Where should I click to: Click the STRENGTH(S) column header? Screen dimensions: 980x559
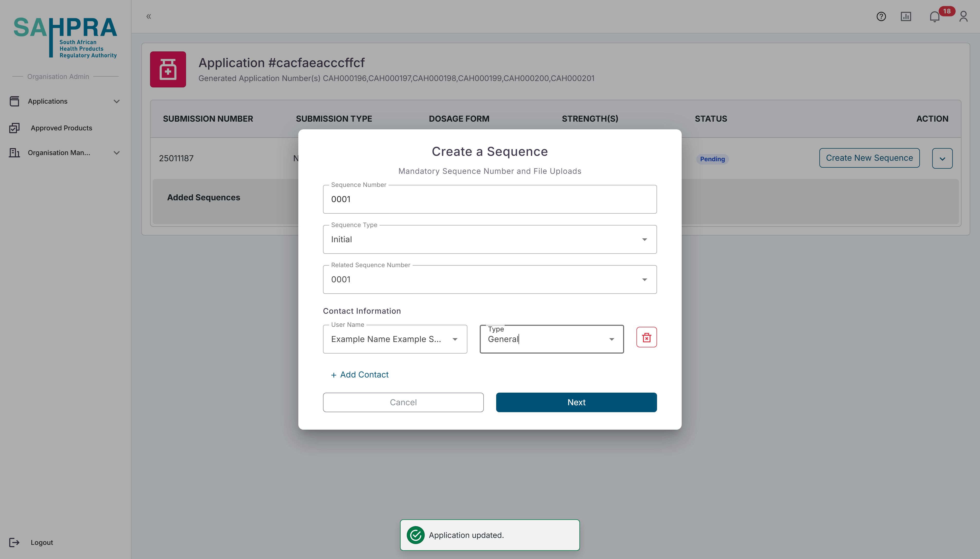coord(590,119)
